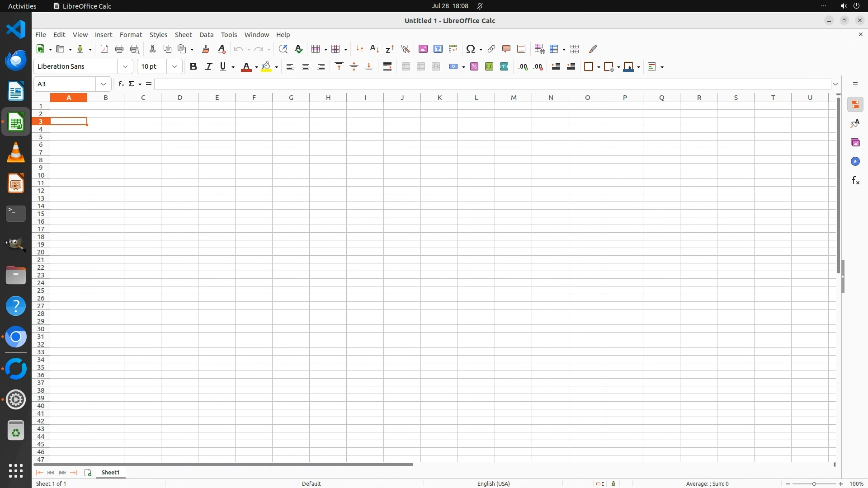Screen dimensions: 868x488
Task: Click the Merge and Center Cells icon
Action: 406,67
